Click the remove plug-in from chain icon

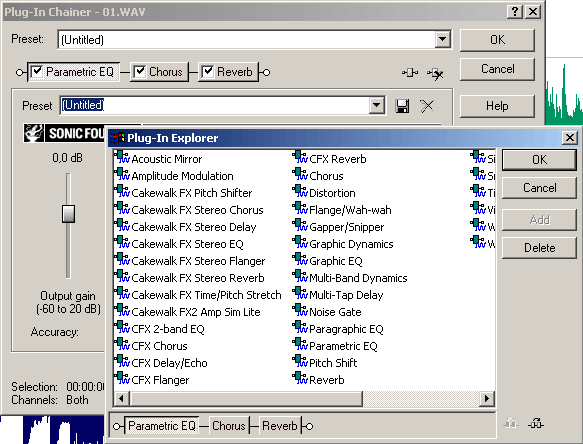pos(435,74)
